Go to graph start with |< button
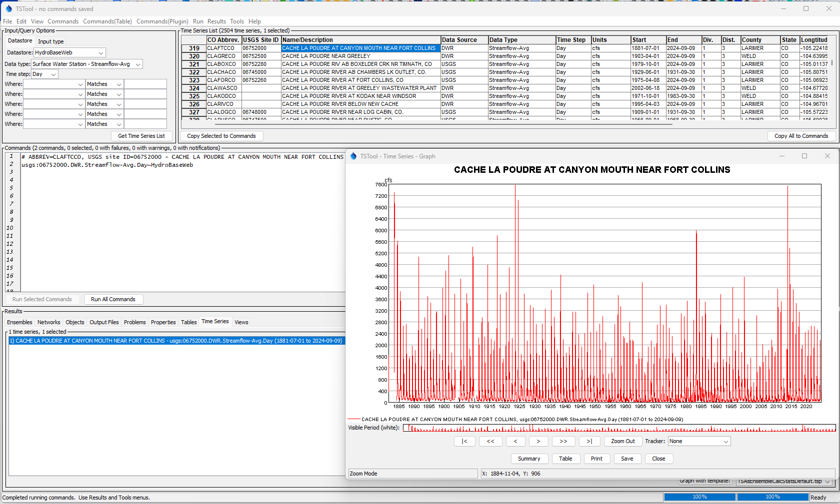The width and height of the screenshot is (840, 504). pyautogui.click(x=464, y=441)
